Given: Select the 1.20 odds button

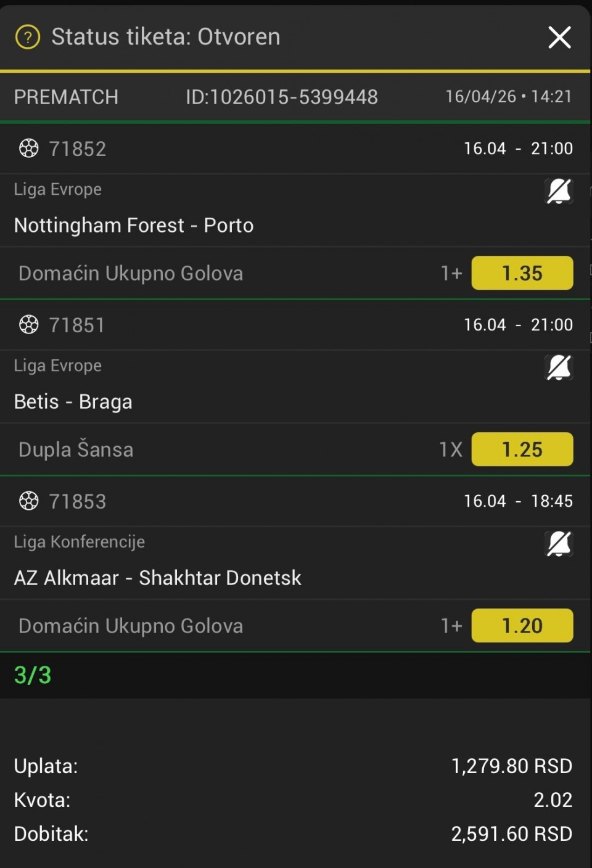Looking at the screenshot, I should pos(522,626).
